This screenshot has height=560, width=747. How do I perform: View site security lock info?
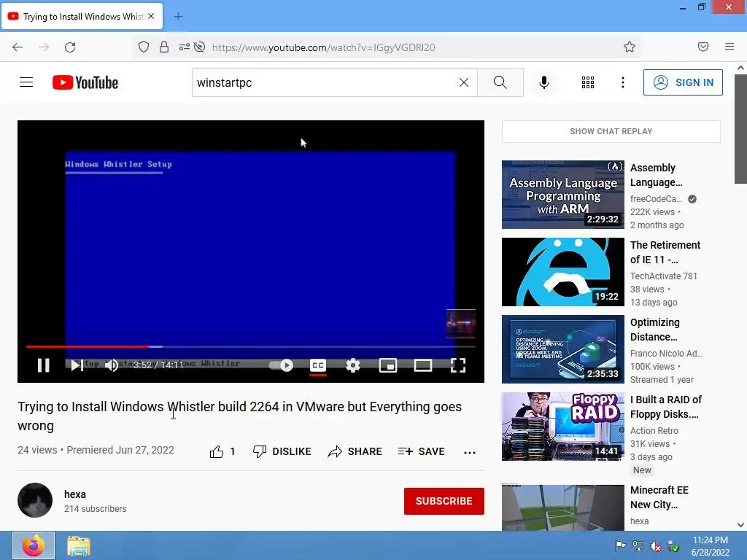(x=164, y=47)
